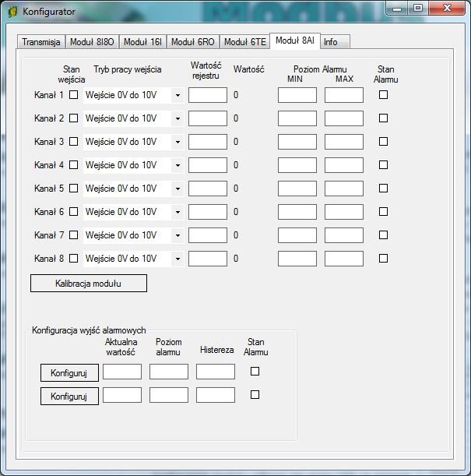Open Kanał 1 input mode dropdown
This screenshot has width=471, height=476.
tap(133, 95)
